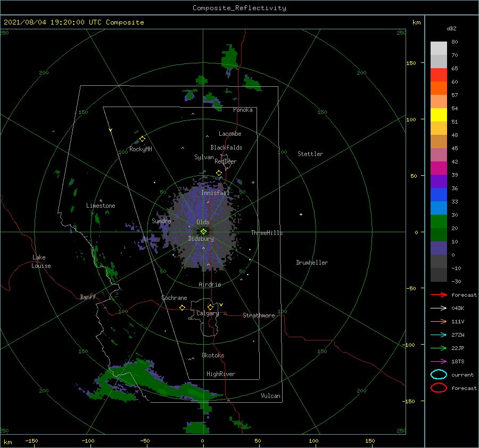This screenshot has height=448, width=479.
Task: Click the yellow diamond marker in Calgary
Action: click(x=210, y=307)
